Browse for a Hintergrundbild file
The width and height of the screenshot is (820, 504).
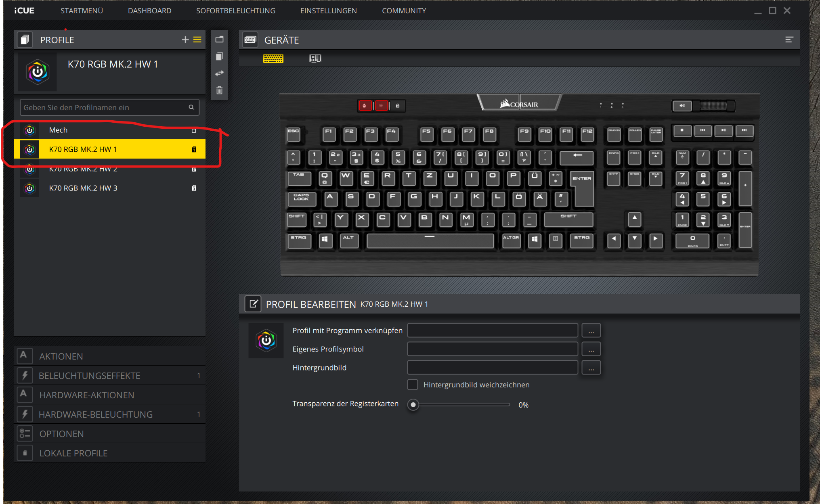(x=591, y=368)
